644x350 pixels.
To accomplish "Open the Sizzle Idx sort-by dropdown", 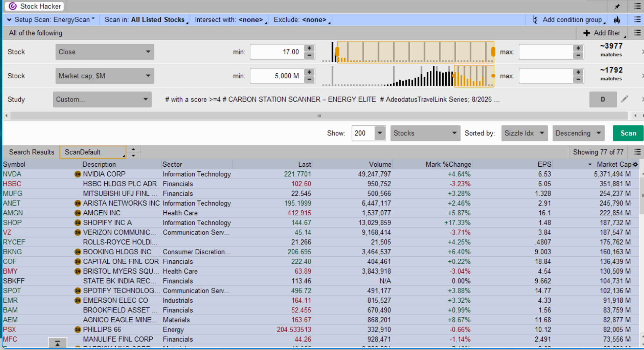I will pos(524,133).
